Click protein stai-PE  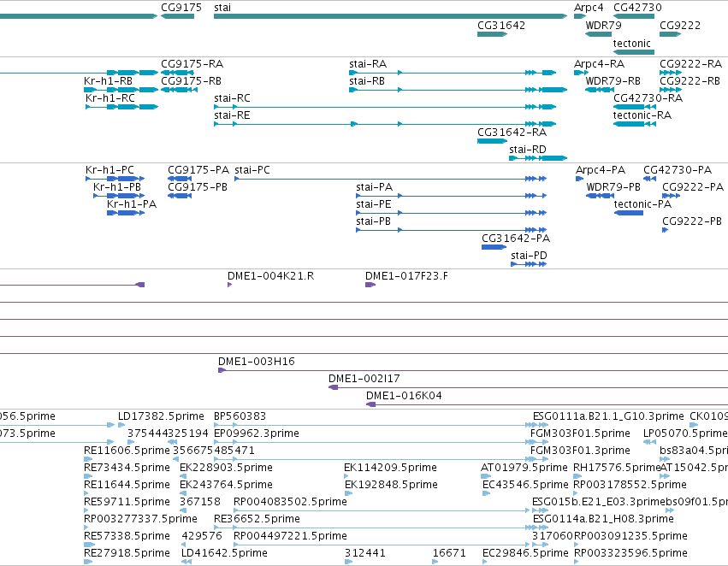point(452,213)
